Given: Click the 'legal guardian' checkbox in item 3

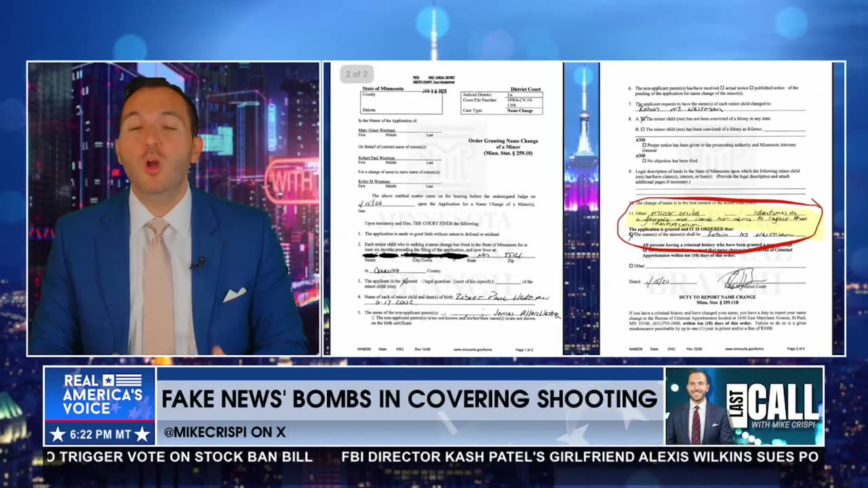Looking at the screenshot, I should coord(423,281).
